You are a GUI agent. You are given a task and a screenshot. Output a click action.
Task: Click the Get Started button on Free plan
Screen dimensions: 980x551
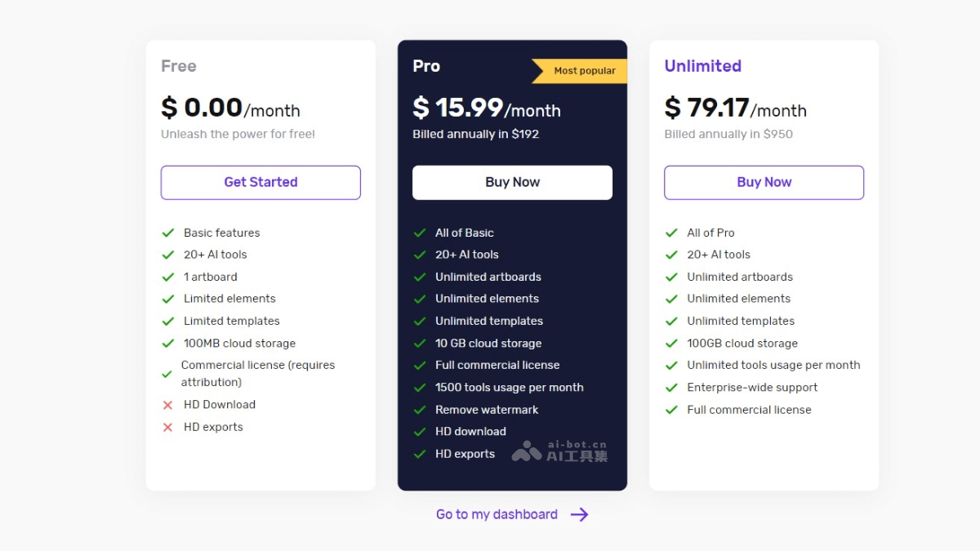click(x=261, y=183)
